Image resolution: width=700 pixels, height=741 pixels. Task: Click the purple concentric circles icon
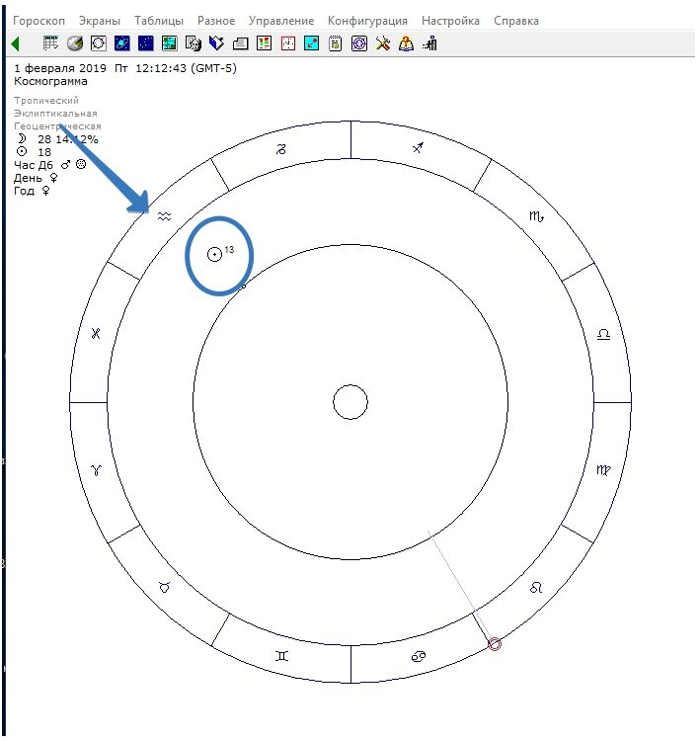(359, 43)
